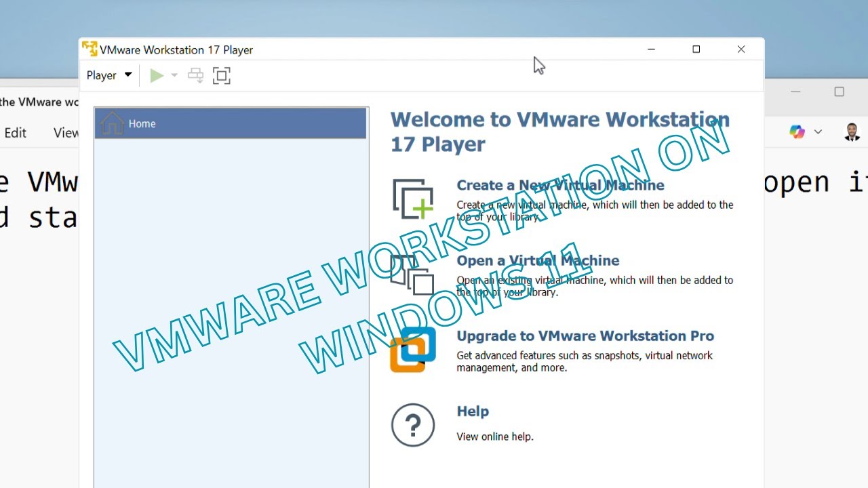868x488 pixels.
Task: Close the VMware Workstation Player window
Action: tap(741, 49)
